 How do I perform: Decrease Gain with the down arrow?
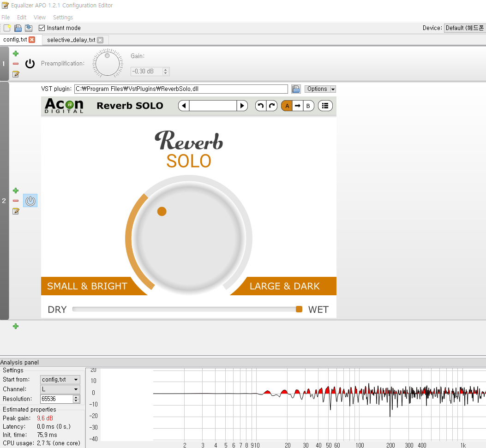coord(166,73)
